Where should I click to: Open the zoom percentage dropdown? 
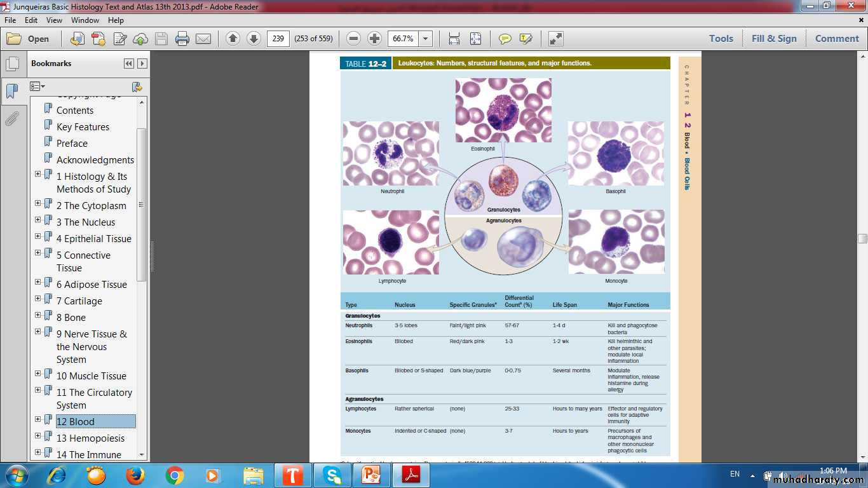point(426,39)
